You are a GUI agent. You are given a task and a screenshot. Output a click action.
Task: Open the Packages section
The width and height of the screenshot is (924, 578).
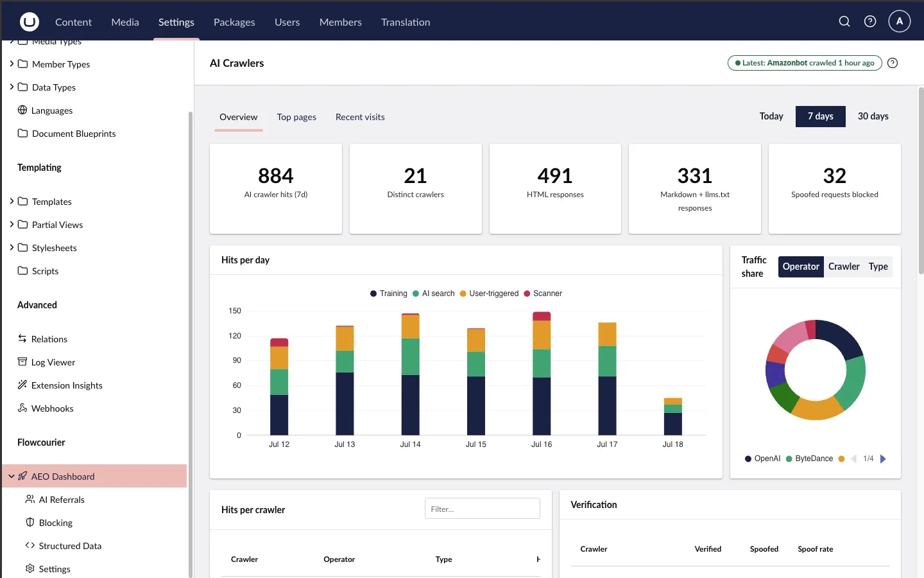[x=234, y=22]
